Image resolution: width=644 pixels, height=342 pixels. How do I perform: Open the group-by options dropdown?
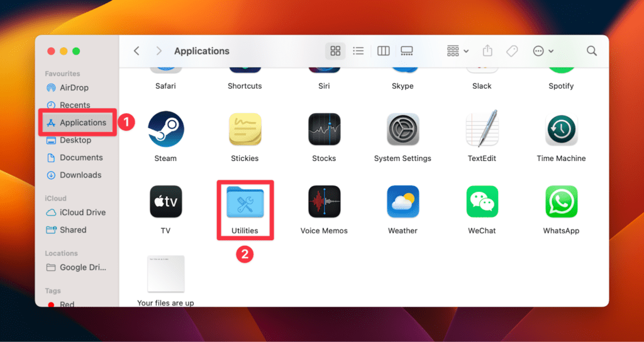click(x=458, y=51)
